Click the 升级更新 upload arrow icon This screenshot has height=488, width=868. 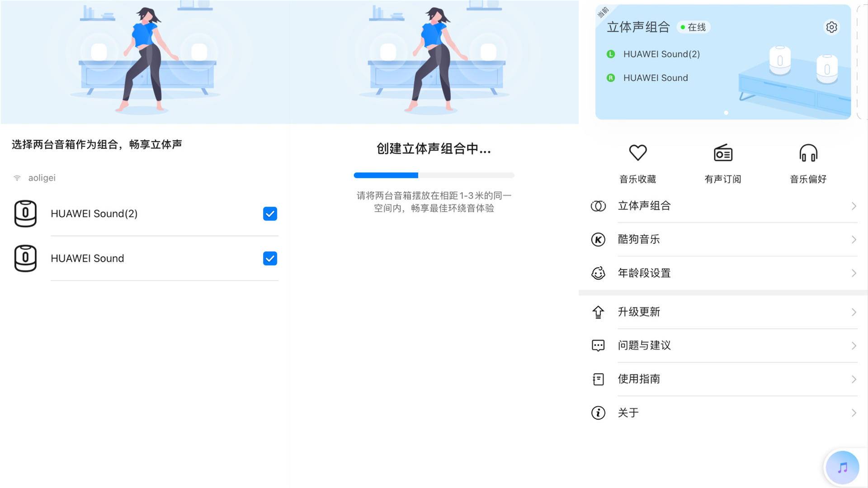coord(598,312)
